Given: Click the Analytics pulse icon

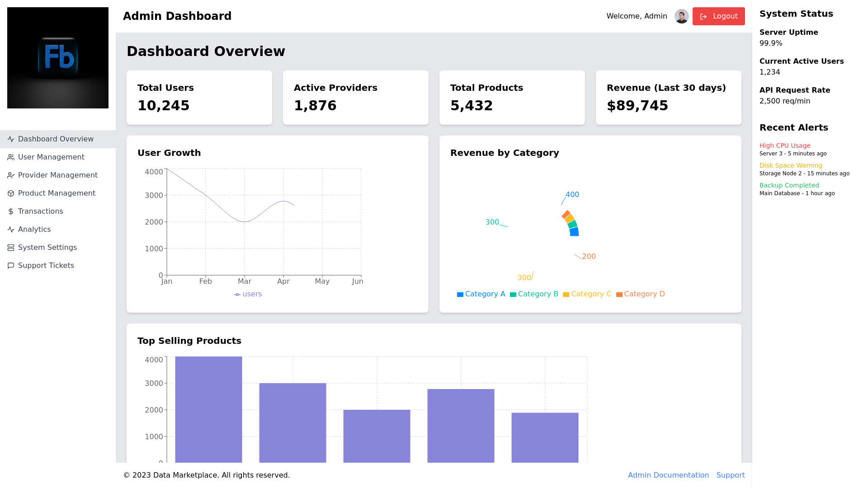Looking at the screenshot, I should pyautogui.click(x=11, y=230).
